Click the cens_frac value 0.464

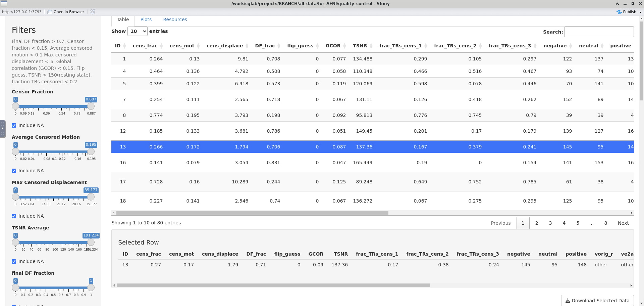pos(156,71)
